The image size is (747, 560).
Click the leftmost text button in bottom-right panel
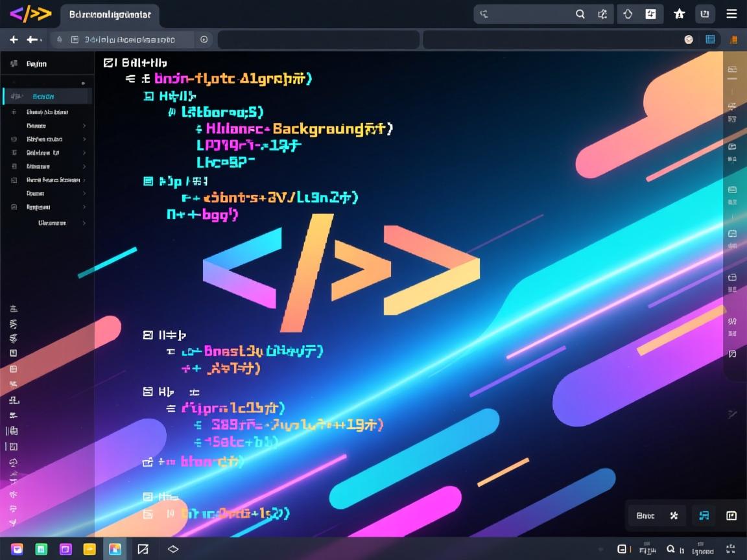[645, 516]
